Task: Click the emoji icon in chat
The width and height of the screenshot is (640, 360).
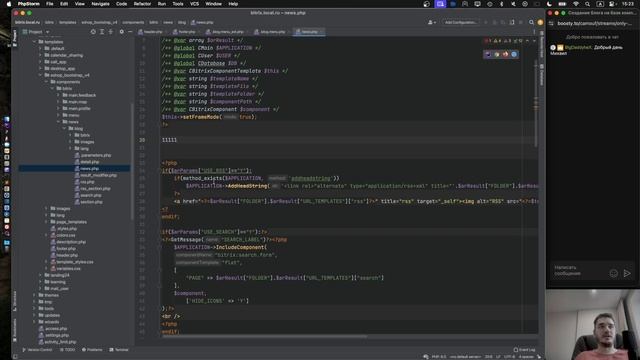Action: click(x=613, y=273)
